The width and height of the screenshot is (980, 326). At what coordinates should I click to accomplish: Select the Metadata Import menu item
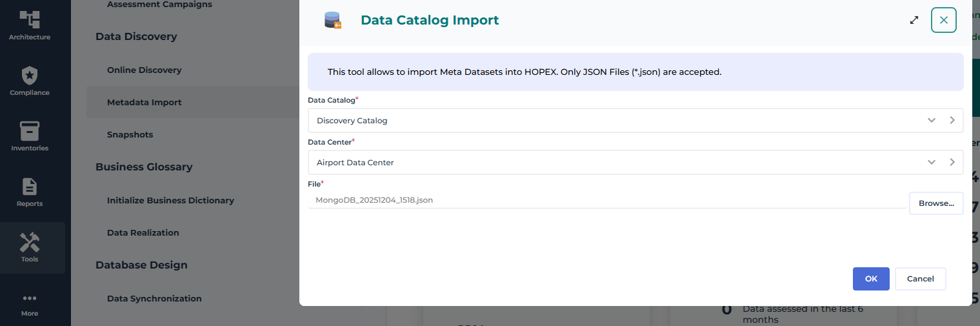[144, 102]
